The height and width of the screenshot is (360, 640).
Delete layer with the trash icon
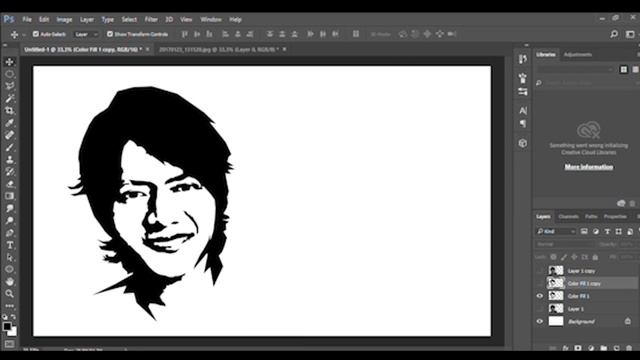click(x=629, y=348)
